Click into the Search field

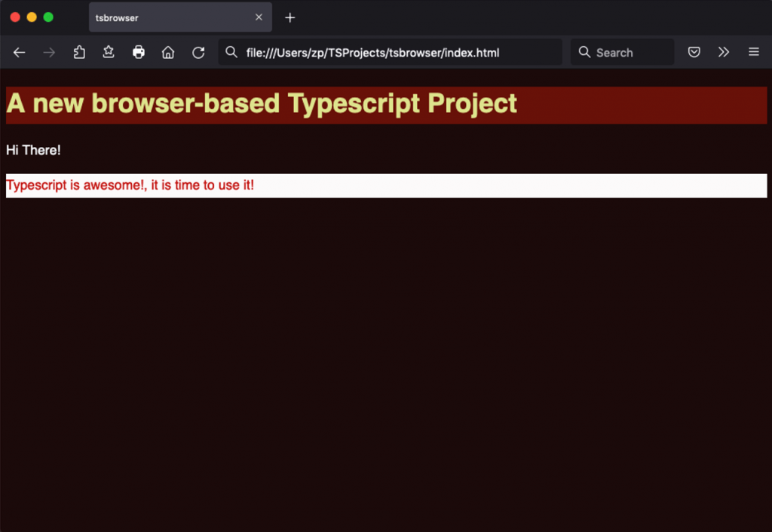622,52
